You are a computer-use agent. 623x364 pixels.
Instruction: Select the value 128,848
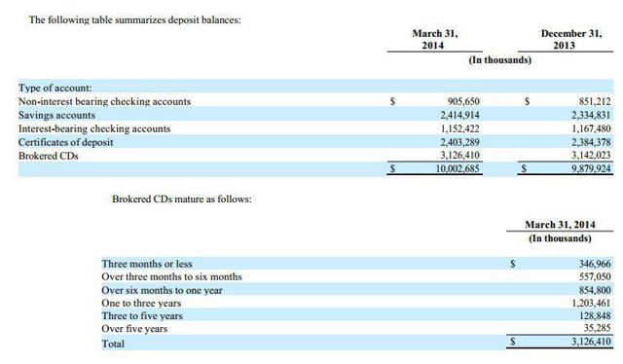[595, 316]
